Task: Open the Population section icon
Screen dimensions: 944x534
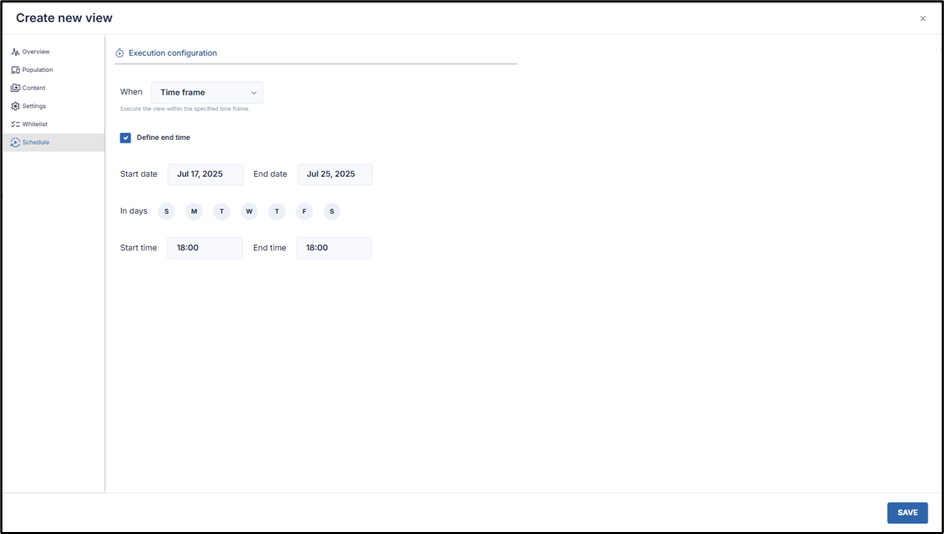Action: 15,70
